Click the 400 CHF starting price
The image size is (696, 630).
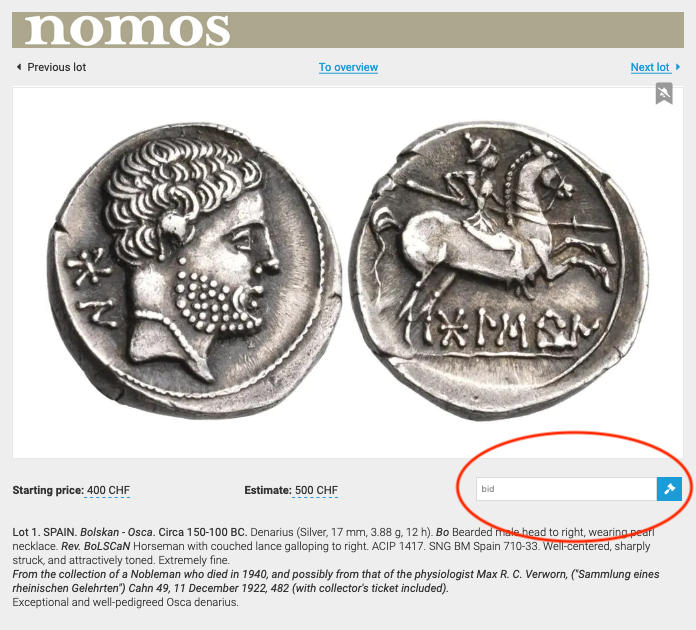[x=108, y=490]
